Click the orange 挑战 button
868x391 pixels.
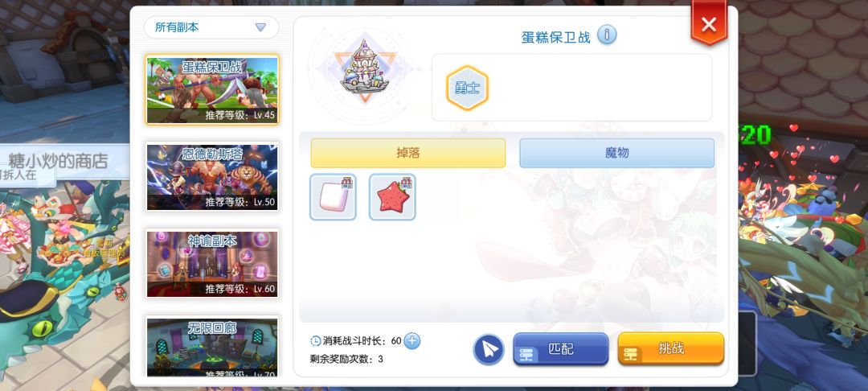[x=671, y=349]
